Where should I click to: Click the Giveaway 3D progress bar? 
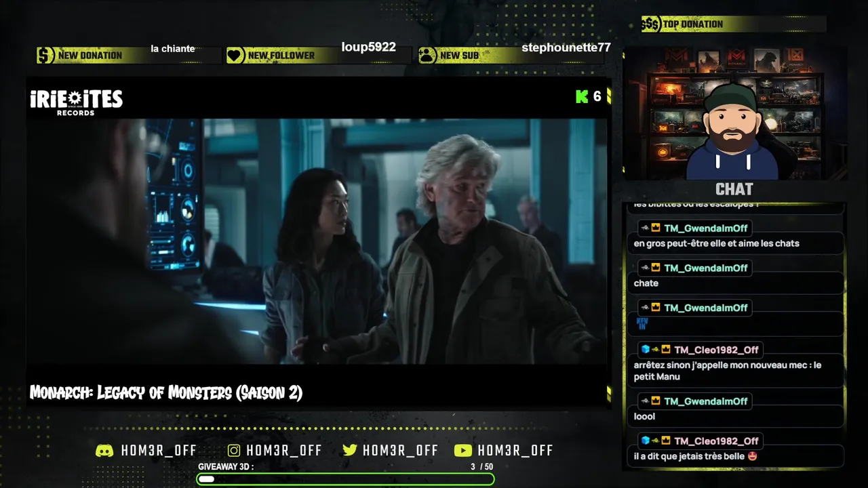point(345,479)
